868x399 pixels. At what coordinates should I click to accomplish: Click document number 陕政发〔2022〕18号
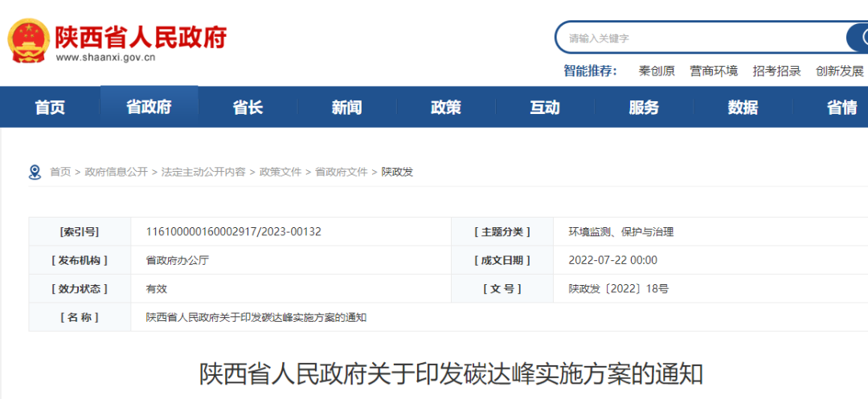[618, 289]
